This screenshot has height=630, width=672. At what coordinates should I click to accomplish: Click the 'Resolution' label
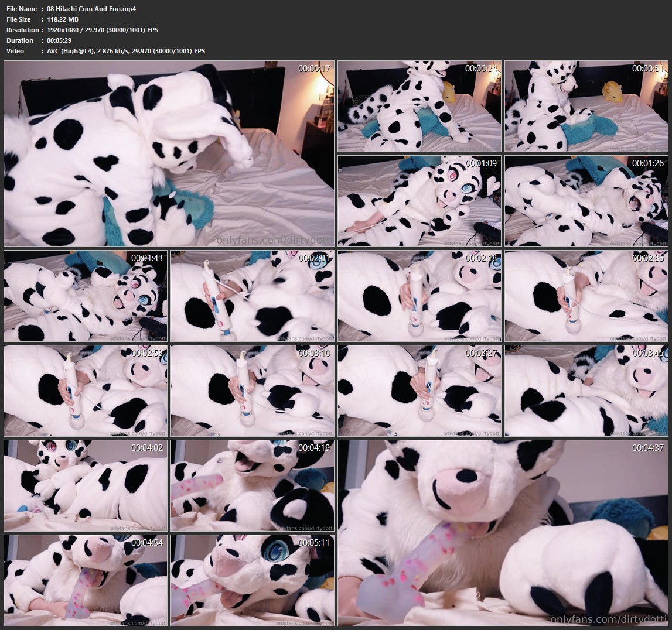click(x=23, y=30)
